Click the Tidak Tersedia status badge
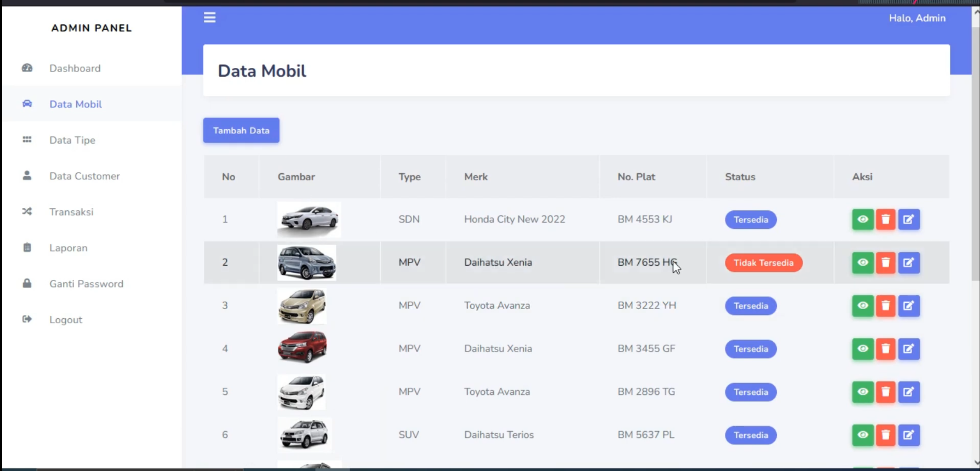 click(x=763, y=263)
